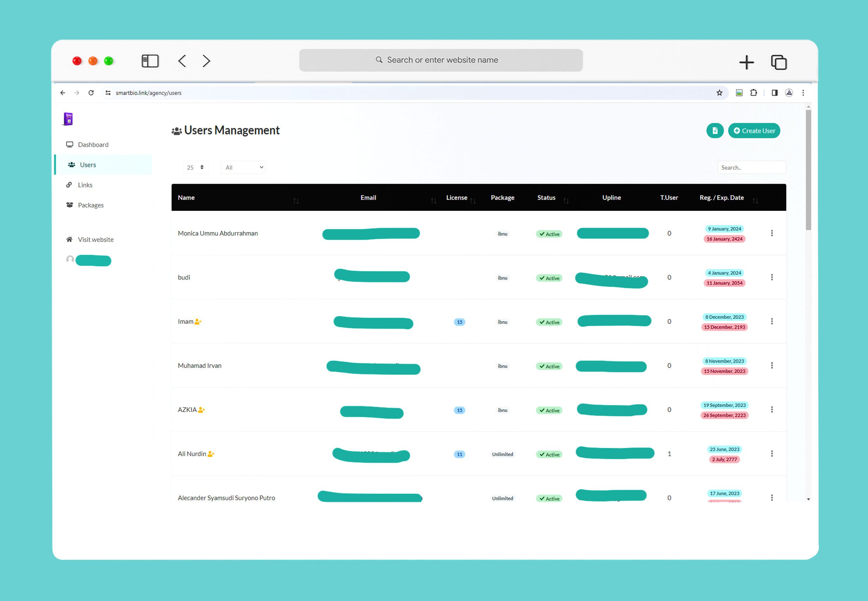
Task: Toggle the outer browser sidebar panel icon
Action: click(150, 61)
